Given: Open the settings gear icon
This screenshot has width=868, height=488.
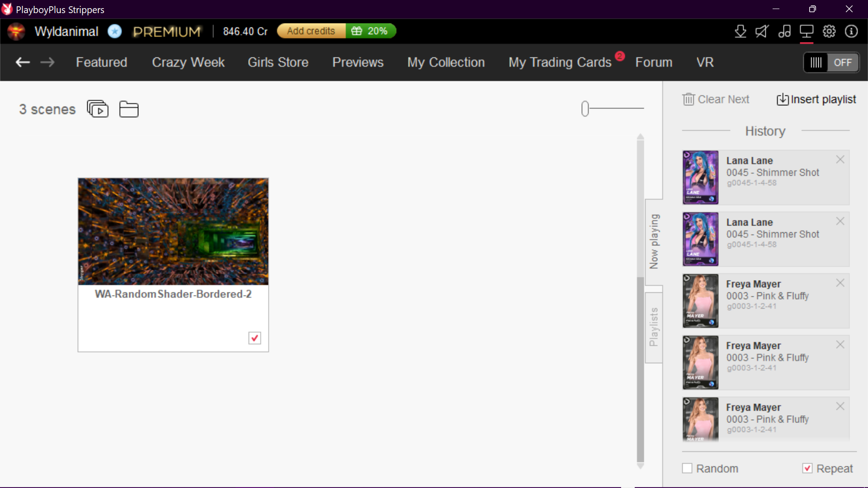Looking at the screenshot, I should 829,31.
